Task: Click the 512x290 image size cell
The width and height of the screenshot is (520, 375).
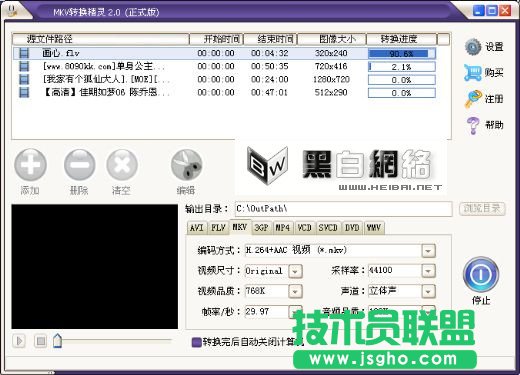Action: pyautogui.click(x=331, y=92)
